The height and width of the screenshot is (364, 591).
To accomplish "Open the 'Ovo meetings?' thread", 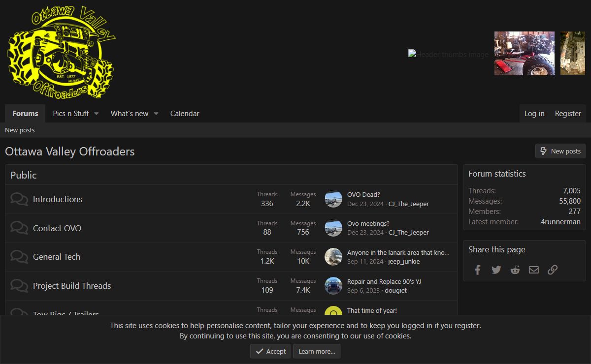I will click(x=368, y=224).
